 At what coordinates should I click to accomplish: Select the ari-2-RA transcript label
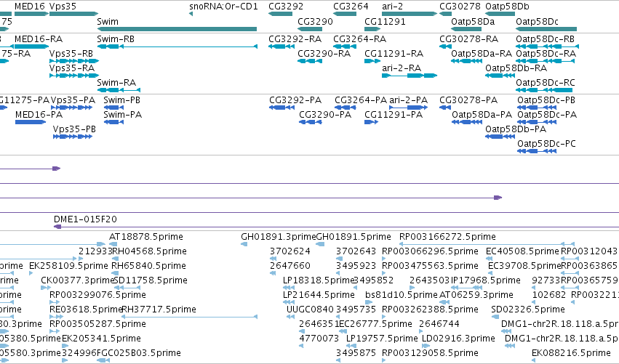pos(402,68)
